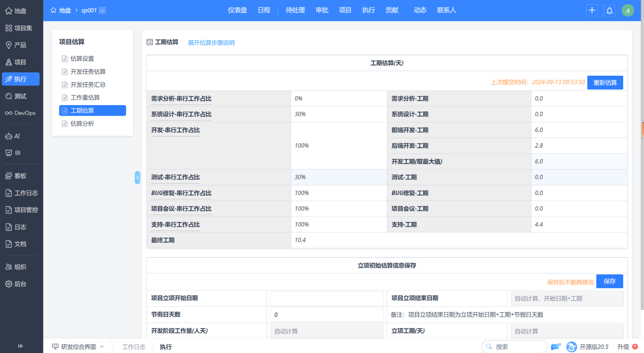This screenshot has width=644, height=353.
Task: Select 估算分析 in 项目估算 menu
Action: pos(82,124)
